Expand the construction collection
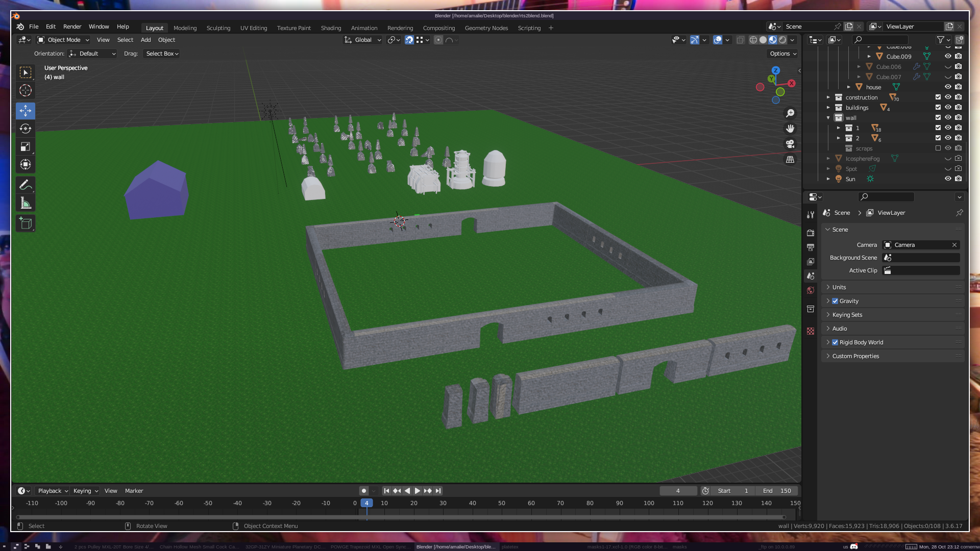The image size is (980, 551). [x=828, y=97]
